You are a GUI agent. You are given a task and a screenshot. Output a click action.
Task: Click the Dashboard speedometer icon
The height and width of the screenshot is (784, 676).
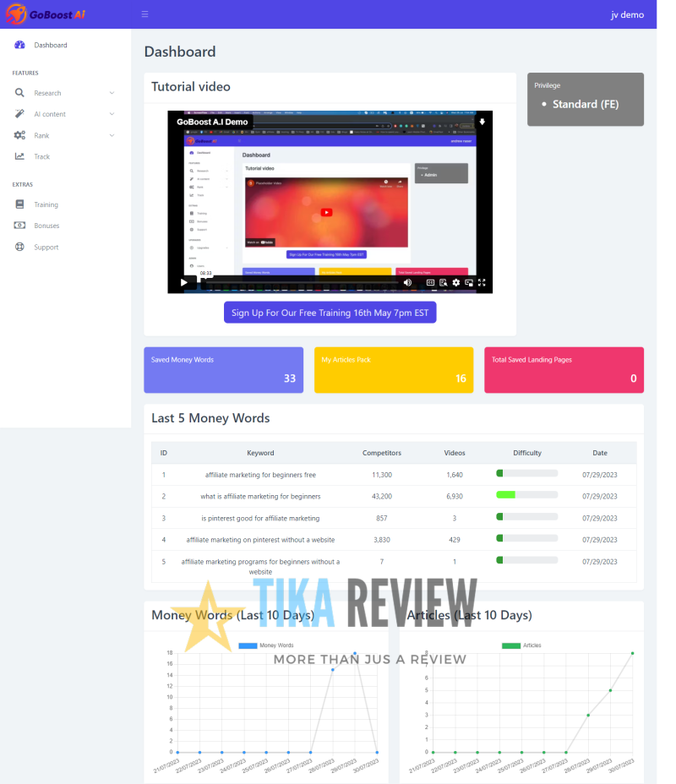(x=19, y=45)
